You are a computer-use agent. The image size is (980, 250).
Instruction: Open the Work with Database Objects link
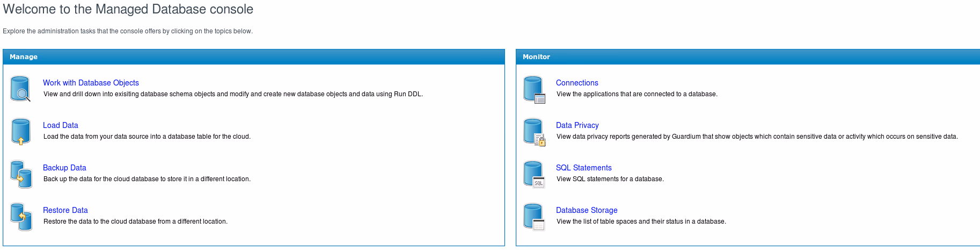pos(91,83)
